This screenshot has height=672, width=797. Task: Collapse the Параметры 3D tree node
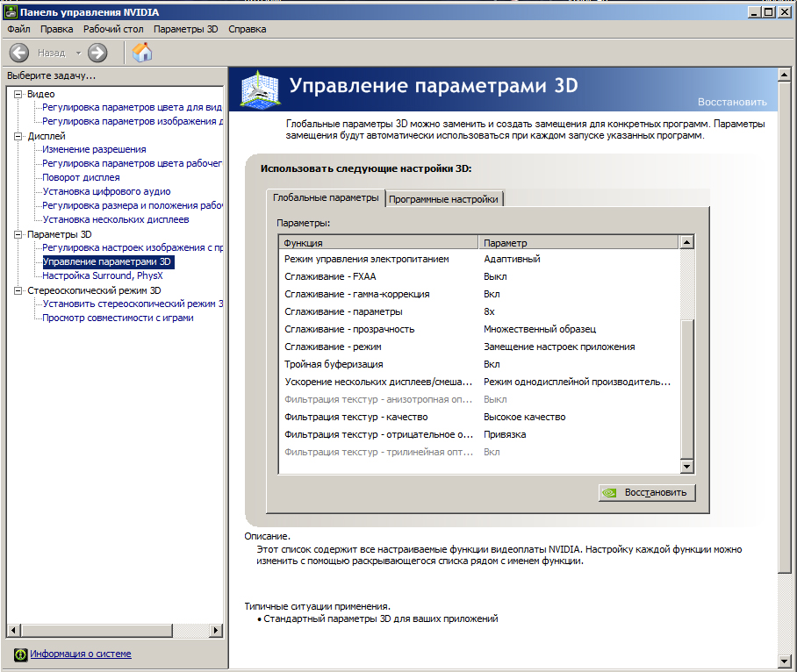pos(18,234)
